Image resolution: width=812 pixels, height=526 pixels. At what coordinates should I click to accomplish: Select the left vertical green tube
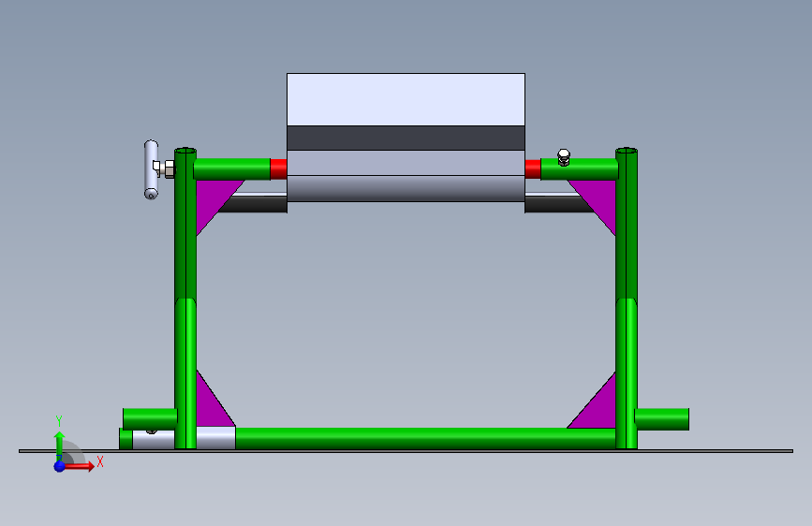185,299
